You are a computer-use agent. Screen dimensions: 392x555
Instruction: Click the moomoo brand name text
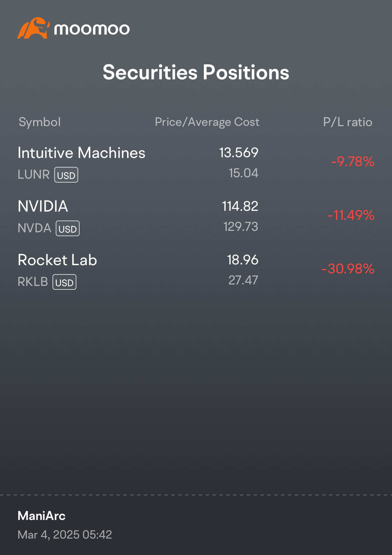(x=92, y=29)
